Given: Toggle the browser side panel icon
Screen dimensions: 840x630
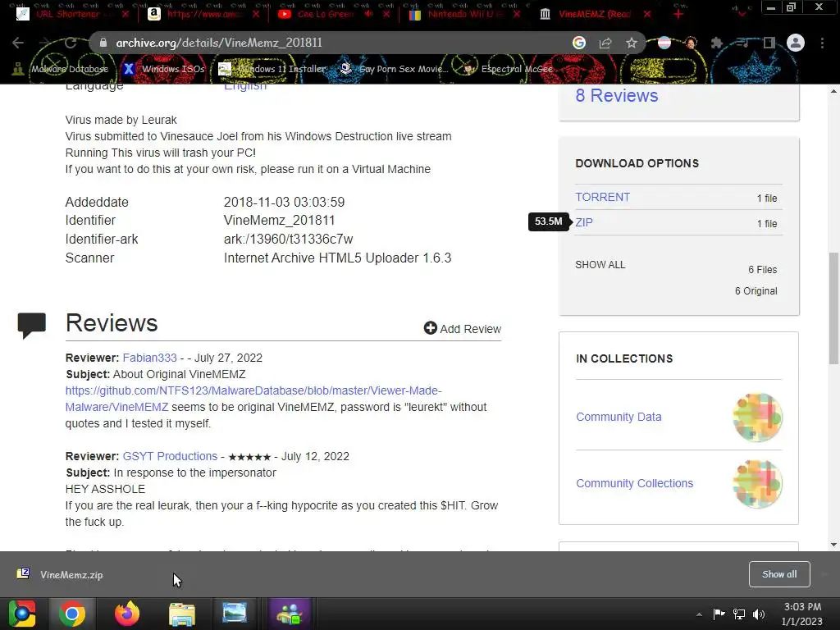Looking at the screenshot, I should pyautogui.click(x=769, y=43).
